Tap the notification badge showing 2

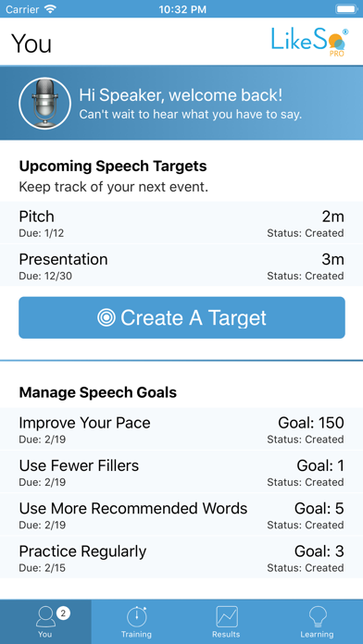pos(63,613)
